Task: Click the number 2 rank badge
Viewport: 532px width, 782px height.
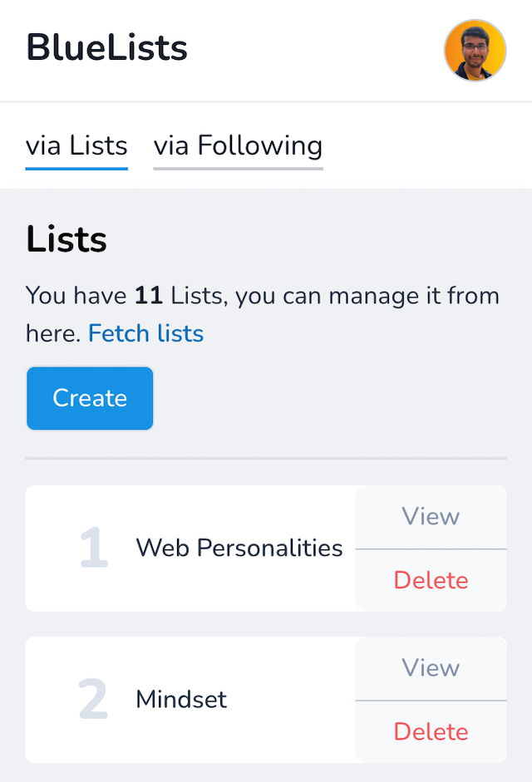Action: 93,700
